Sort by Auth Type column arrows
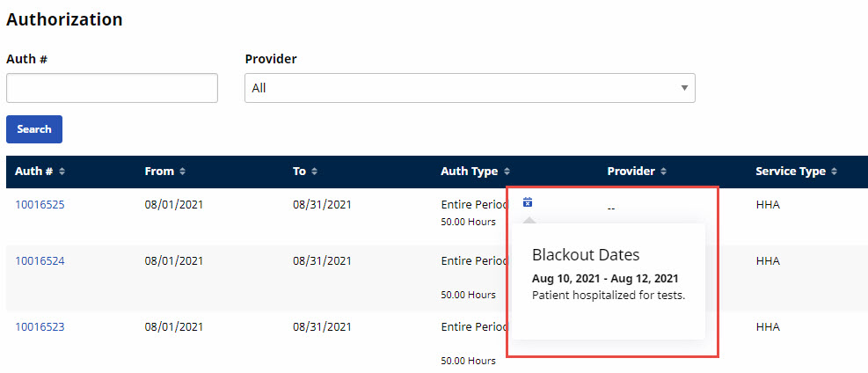Screen dimensions: 868x373 [x=507, y=172]
